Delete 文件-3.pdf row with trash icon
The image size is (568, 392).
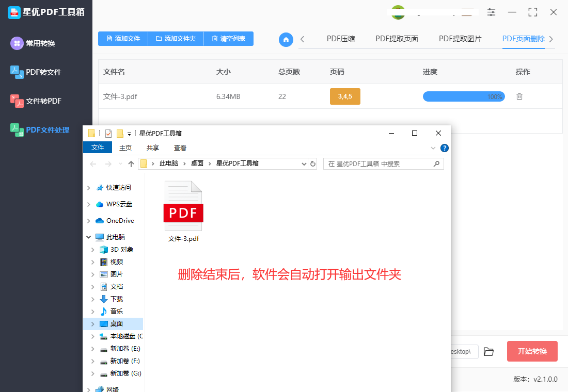click(519, 96)
